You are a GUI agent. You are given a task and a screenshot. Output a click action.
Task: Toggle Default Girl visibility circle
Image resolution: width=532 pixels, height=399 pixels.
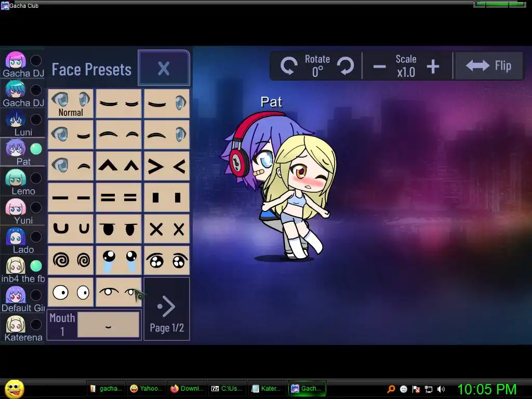click(x=36, y=295)
